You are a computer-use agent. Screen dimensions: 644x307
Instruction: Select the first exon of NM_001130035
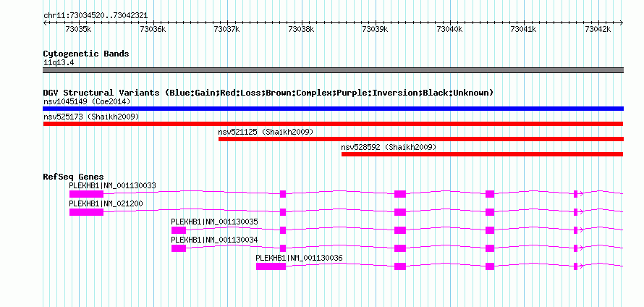pyautogui.click(x=179, y=230)
